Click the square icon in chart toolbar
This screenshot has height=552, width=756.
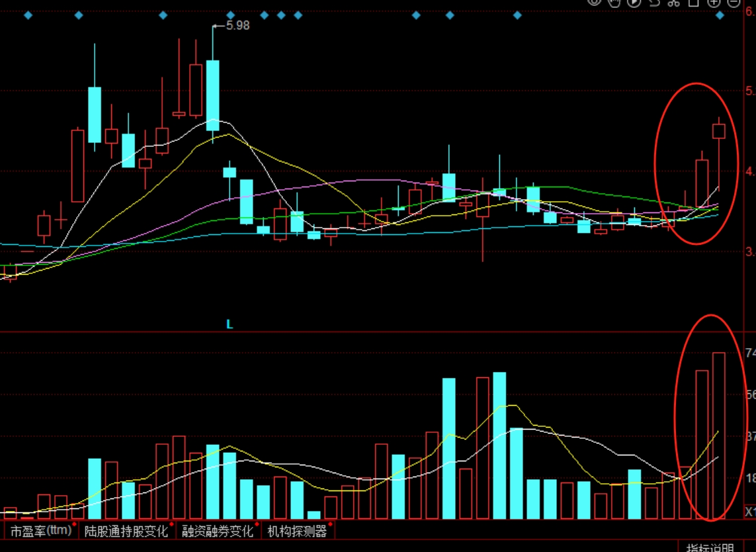coord(693,3)
